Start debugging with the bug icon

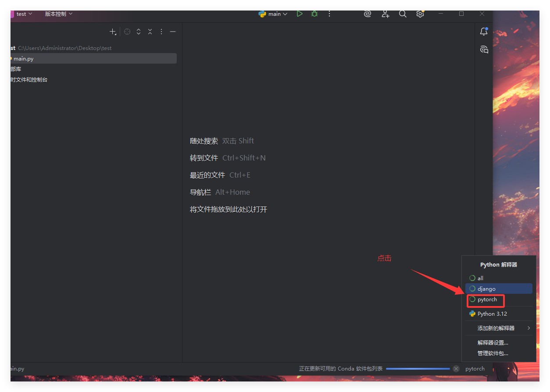[314, 14]
